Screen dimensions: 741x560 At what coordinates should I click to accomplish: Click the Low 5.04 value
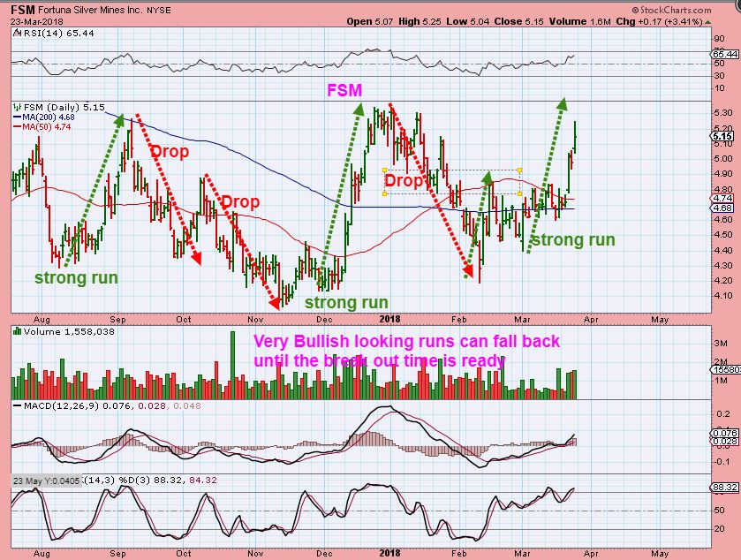pos(468,21)
